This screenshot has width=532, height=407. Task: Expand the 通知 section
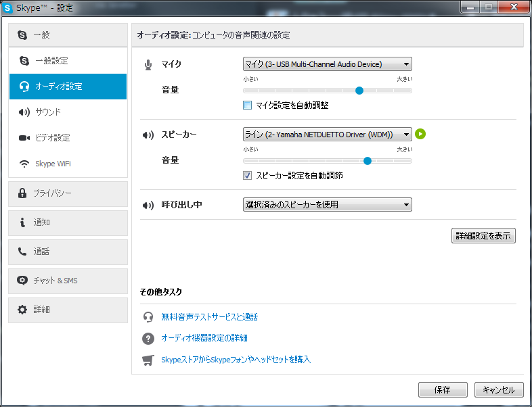(x=68, y=223)
